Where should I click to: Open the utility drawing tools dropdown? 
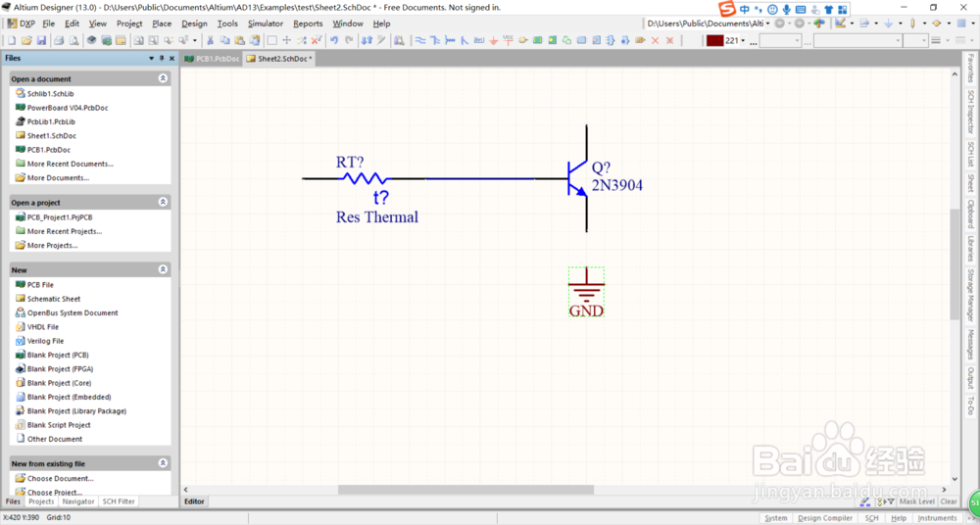(x=852, y=24)
